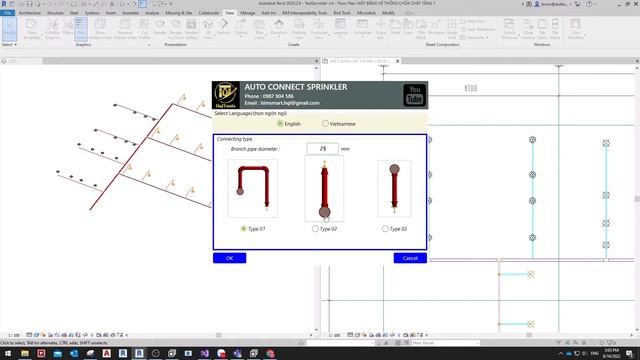Screen dimensions: 640x360
Task: Click the Title Block ribbon icon
Action: [x=421, y=29]
